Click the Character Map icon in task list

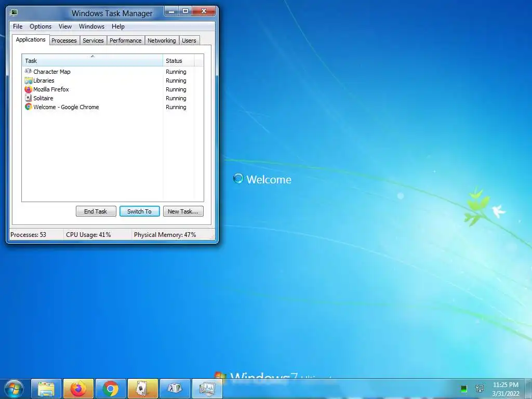coord(28,71)
